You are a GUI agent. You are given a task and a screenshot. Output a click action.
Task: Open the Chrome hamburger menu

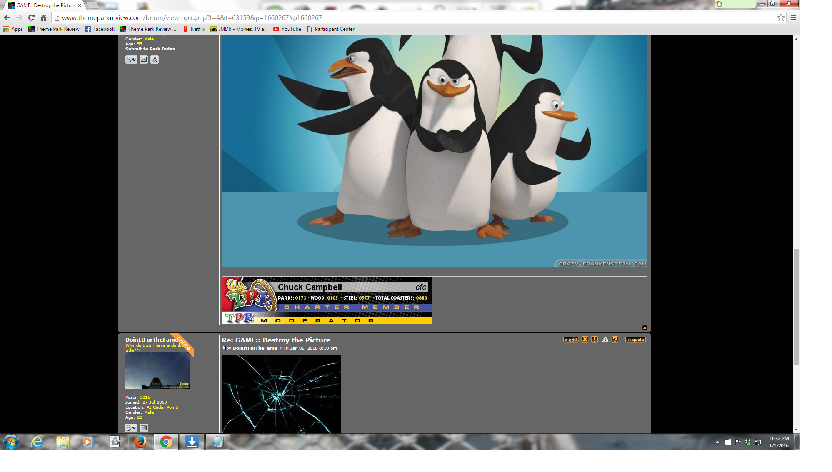(x=793, y=18)
